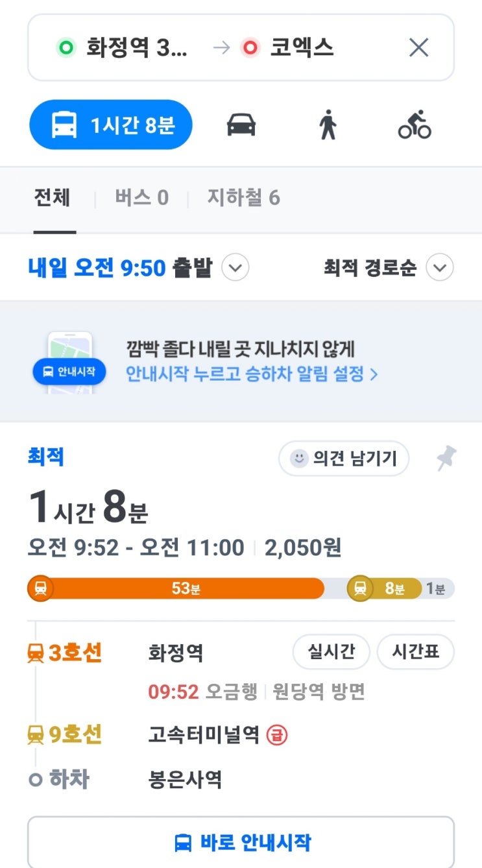
Task: Tap the orange Line 3 train icon on bar
Action: (x=40, y=589)
